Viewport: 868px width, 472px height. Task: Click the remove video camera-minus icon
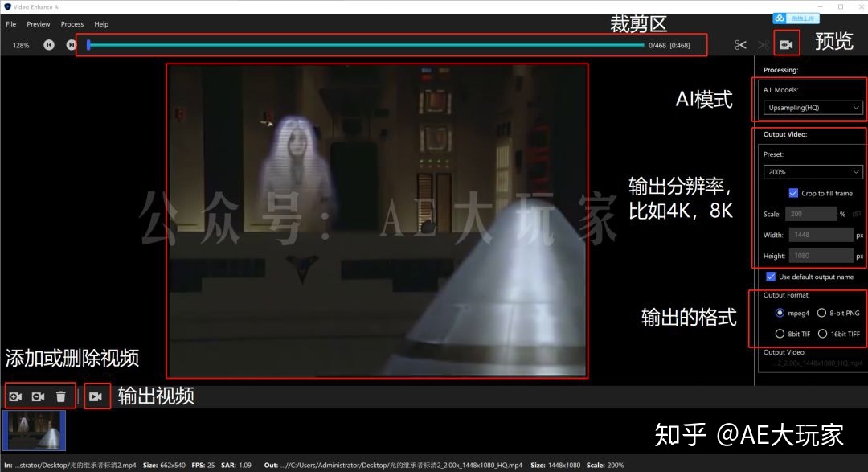tap(39, 396)
